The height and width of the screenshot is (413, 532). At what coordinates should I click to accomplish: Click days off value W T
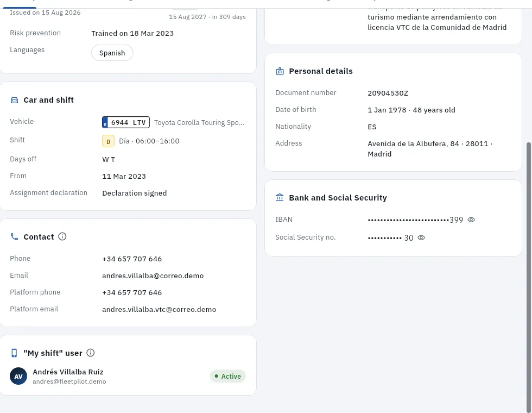pos(109,160)
